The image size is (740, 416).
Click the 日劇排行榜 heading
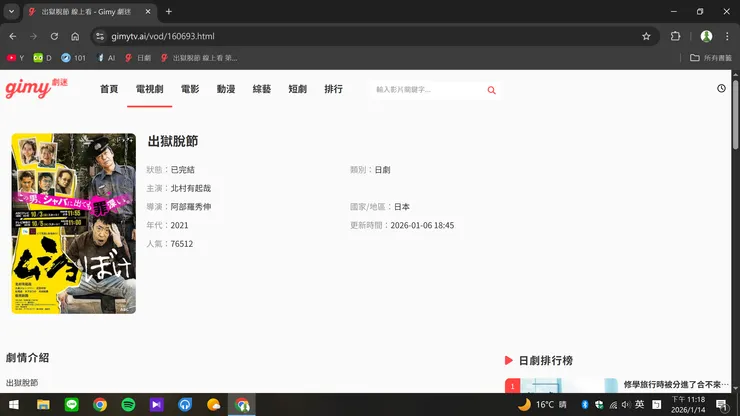[546, 361]
